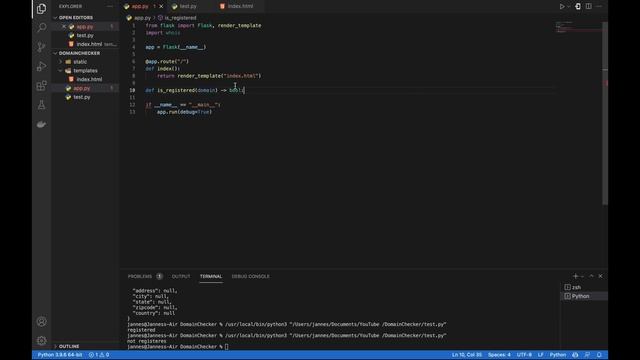This screenshot has height=360, width=640.
Task: Expand the Outline section
Action: (x=69, y=346)
